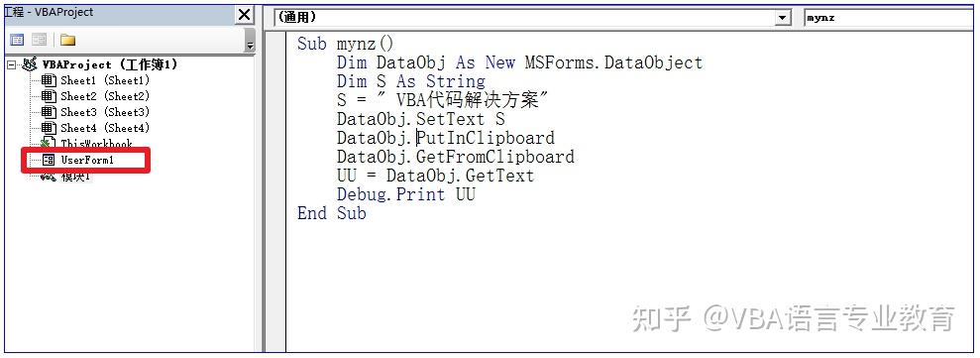Select the 模块1 module icon
980x358 pixels.
pos(49,177)
